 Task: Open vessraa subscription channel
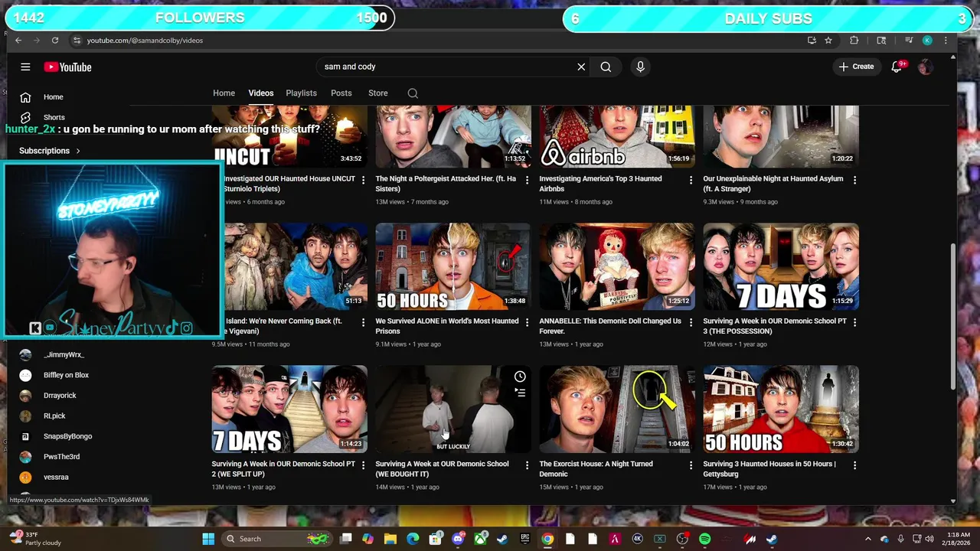(x=56, y=477)
